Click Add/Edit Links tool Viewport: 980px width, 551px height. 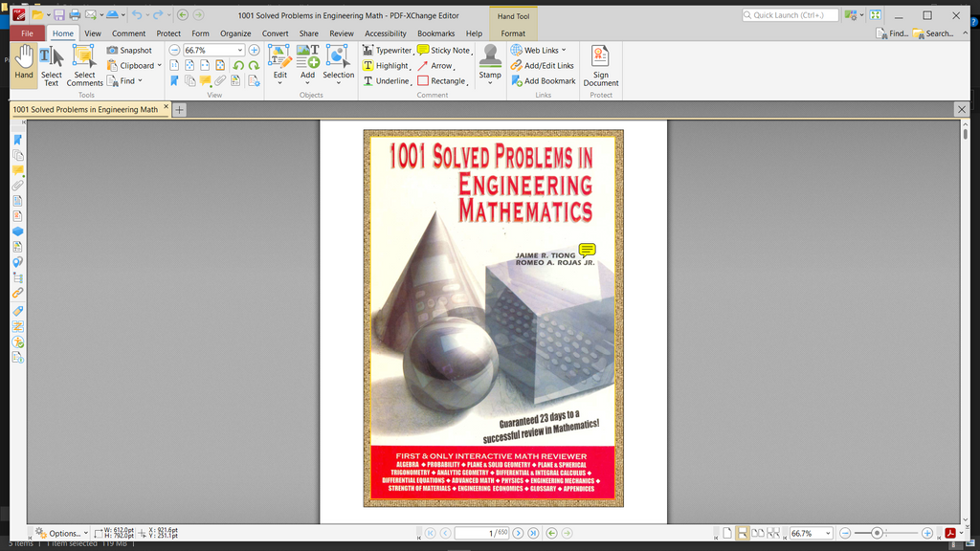543,66
